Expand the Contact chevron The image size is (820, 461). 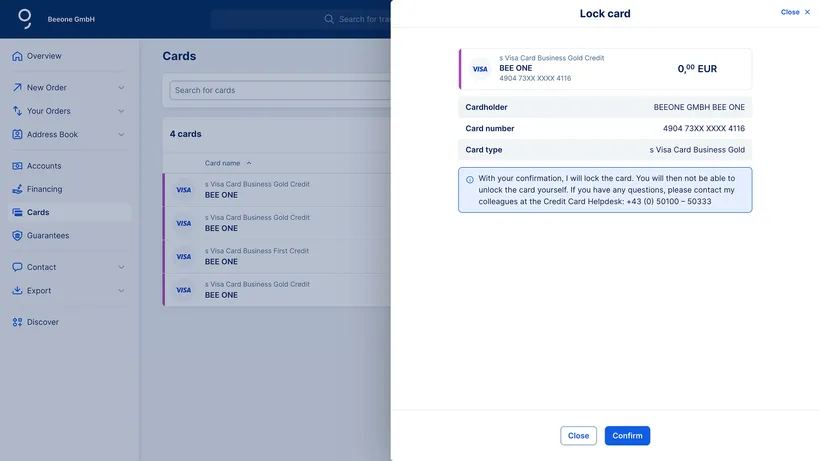coord(121,267)
